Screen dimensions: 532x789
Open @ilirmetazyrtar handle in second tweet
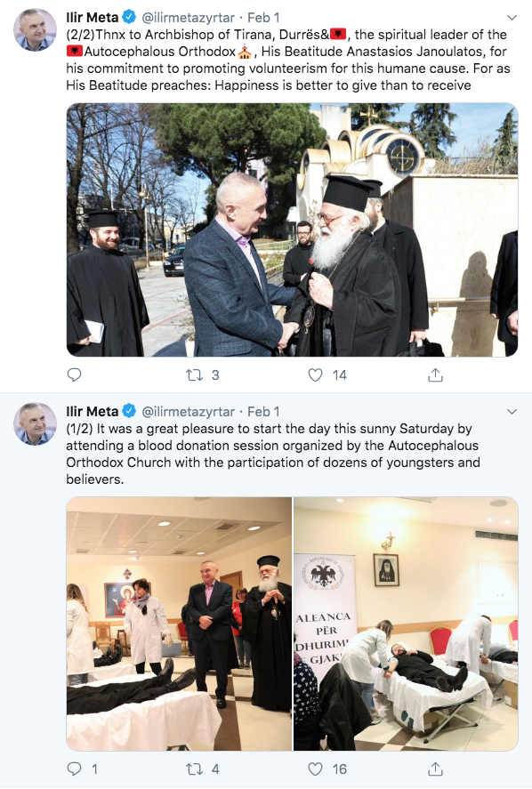point(189,412)
